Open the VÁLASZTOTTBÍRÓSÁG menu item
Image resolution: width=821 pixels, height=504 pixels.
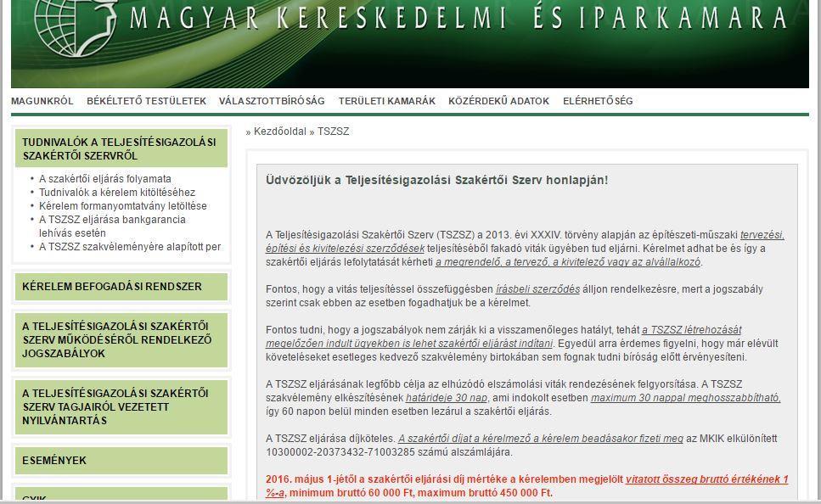(x=272, y=101)
